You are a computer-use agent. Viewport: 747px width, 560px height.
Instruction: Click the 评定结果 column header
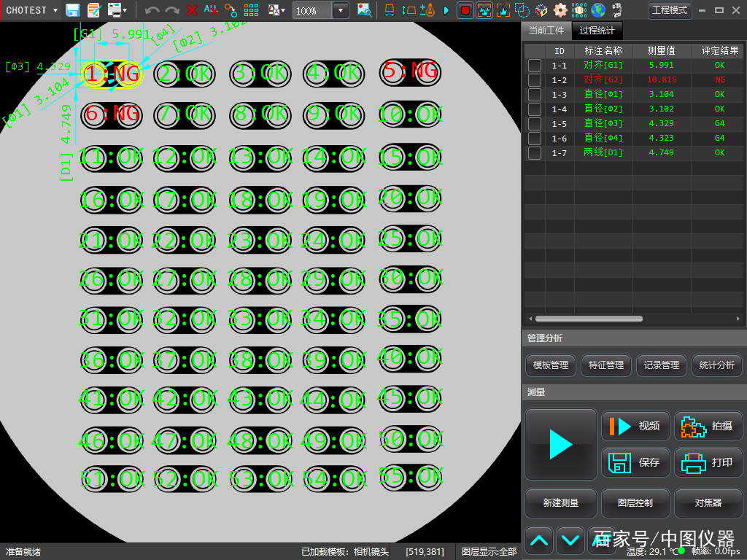coord(719,50)
